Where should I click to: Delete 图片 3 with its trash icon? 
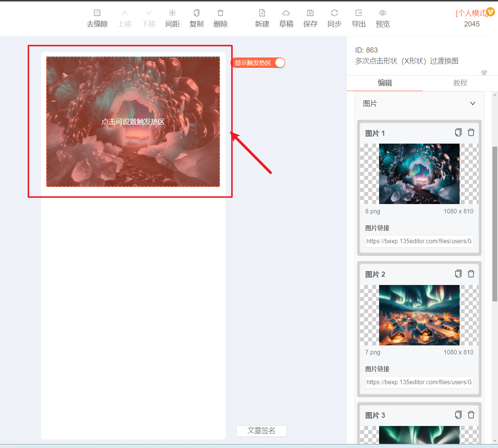click(471, 415)
